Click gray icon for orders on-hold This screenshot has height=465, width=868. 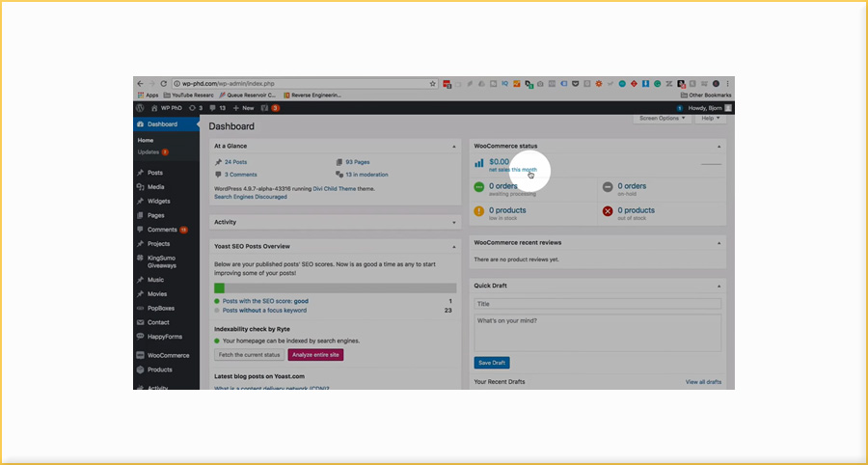pyautogui.click(x=608, y=187)
